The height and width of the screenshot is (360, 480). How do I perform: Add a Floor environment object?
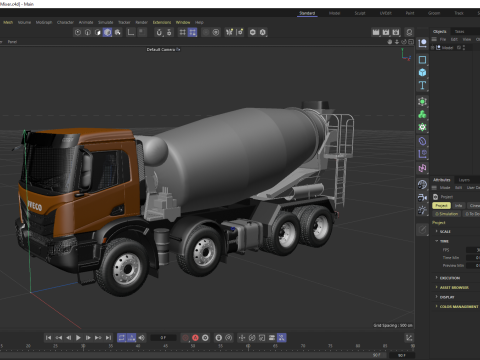422,184
